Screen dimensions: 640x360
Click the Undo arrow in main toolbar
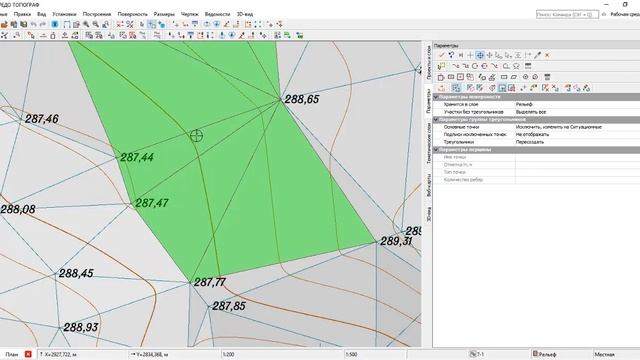pyautogui.click(x=33, y=24)
